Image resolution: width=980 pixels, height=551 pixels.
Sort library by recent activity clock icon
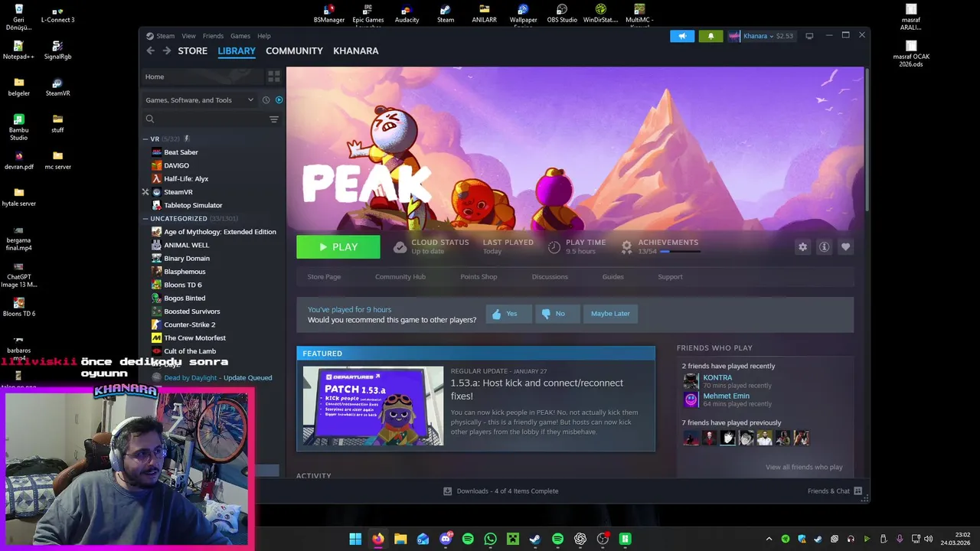pyautogui.click(x=266, y=100)
